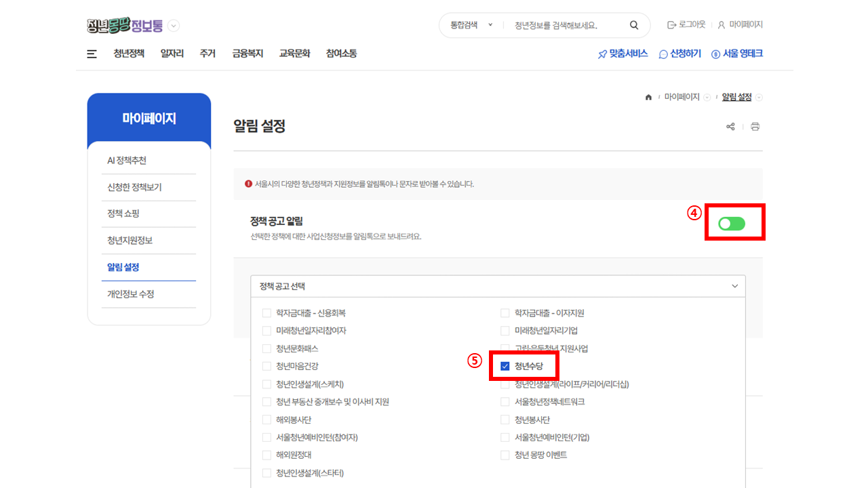
Task: Open the 정책 공고 선택 dropdown
Action: pos(498,286)
